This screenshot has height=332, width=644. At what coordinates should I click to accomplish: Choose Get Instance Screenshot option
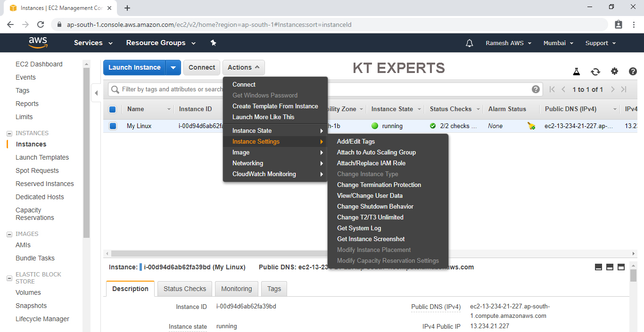coord(371,239)
